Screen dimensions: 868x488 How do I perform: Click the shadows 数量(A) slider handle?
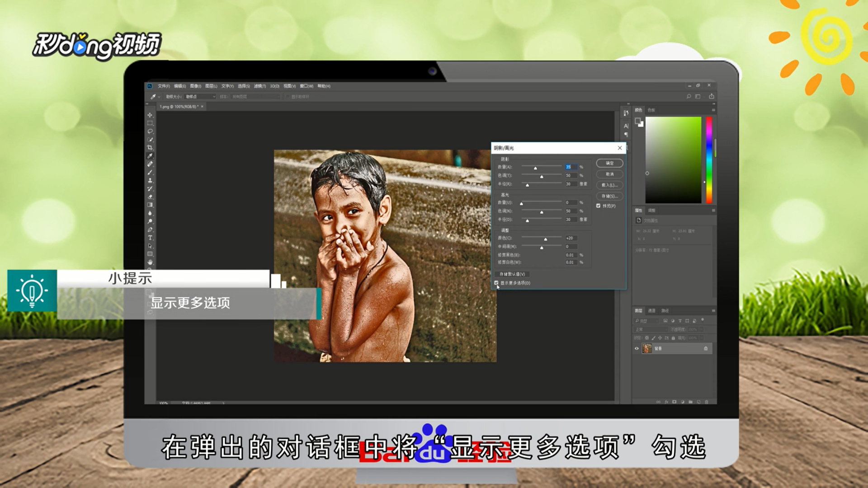tap(535, 168)
